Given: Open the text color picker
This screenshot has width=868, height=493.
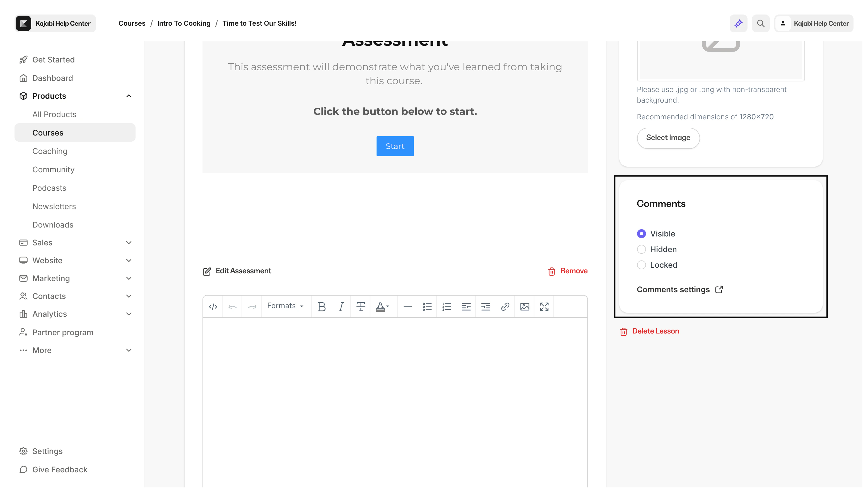Looking at the screenshot, I should [383, 307].
